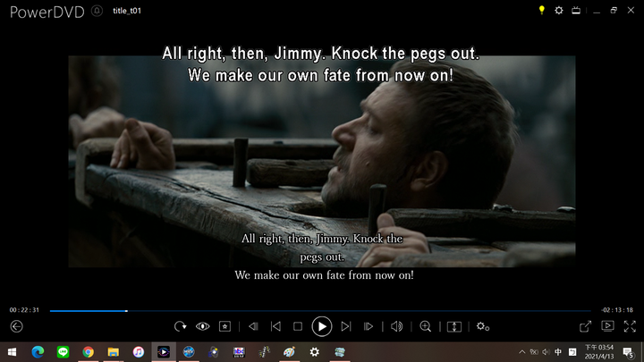This screenshot has width=644, height=362.
Task: Open iTunes music icon in taskbar
Action: tap(139, 352)
